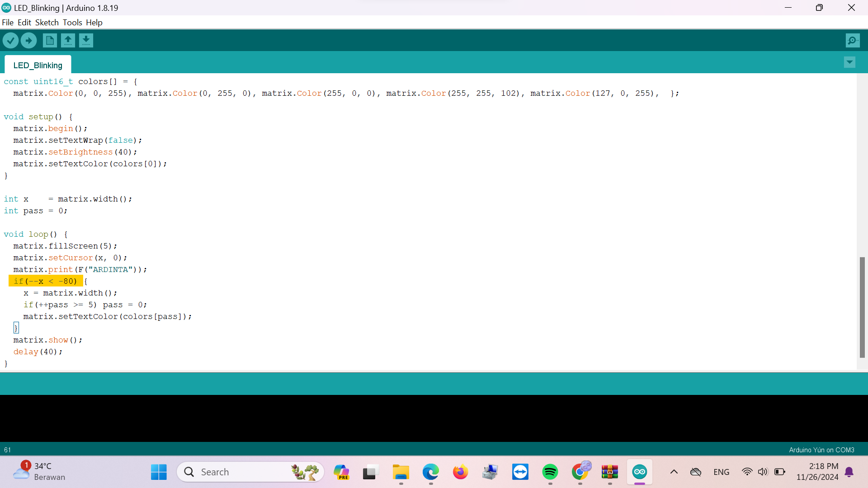Viewport: 868px width, 488px height.
Task: Click the Arduino IDE taskbar icon
Action: click(640, 472)
